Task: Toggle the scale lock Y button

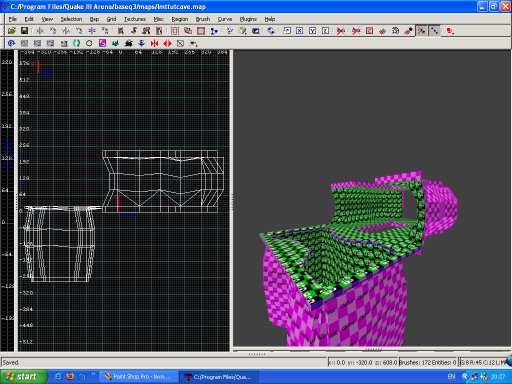Action: pyautogui.click(x=313, y=31)
